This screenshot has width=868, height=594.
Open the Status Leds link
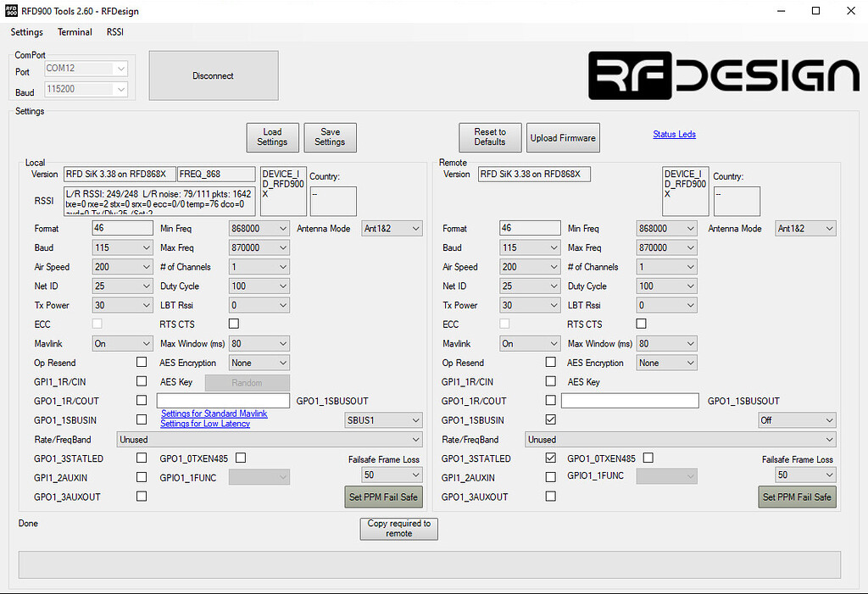pyautogui.click(x=674, y=134)
